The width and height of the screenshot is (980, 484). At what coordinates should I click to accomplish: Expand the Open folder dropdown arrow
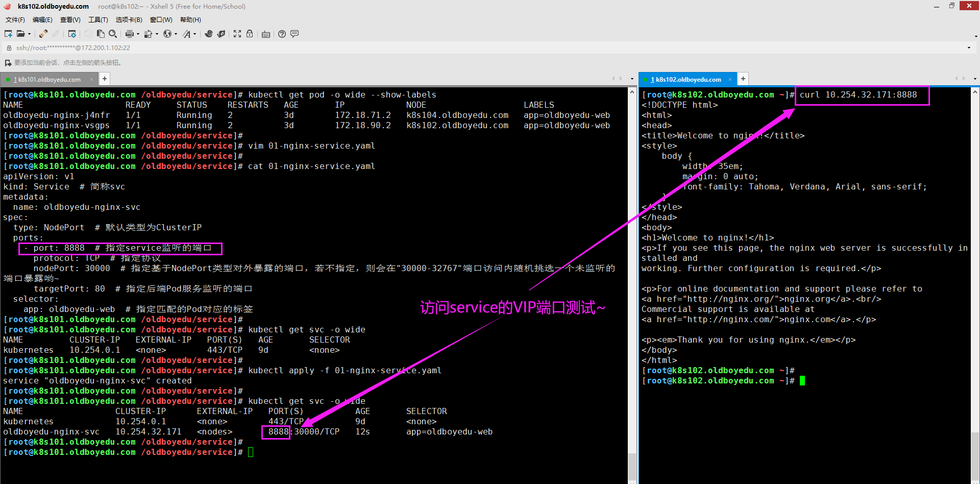(x=29, y=34)
